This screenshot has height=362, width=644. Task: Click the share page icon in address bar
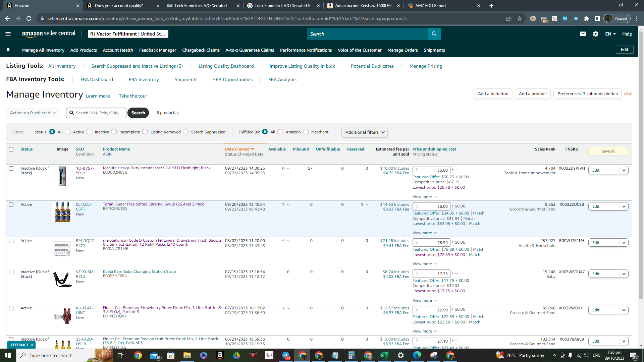pos(509,18)
